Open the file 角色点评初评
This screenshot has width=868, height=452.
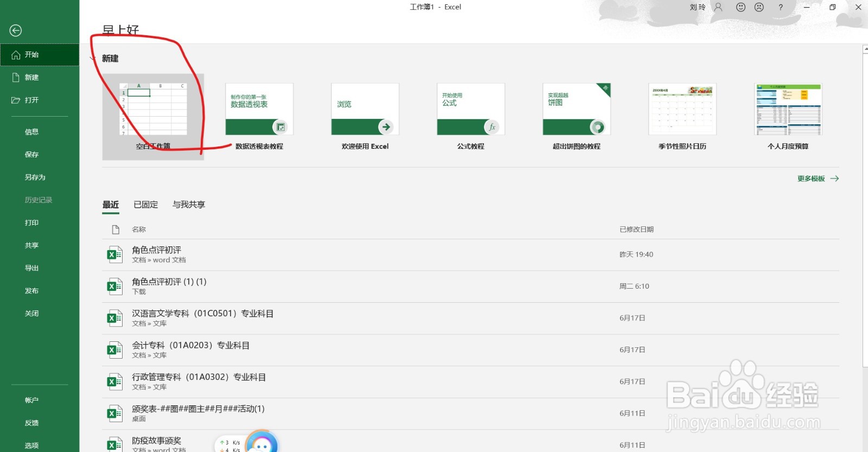click(471, 254)
